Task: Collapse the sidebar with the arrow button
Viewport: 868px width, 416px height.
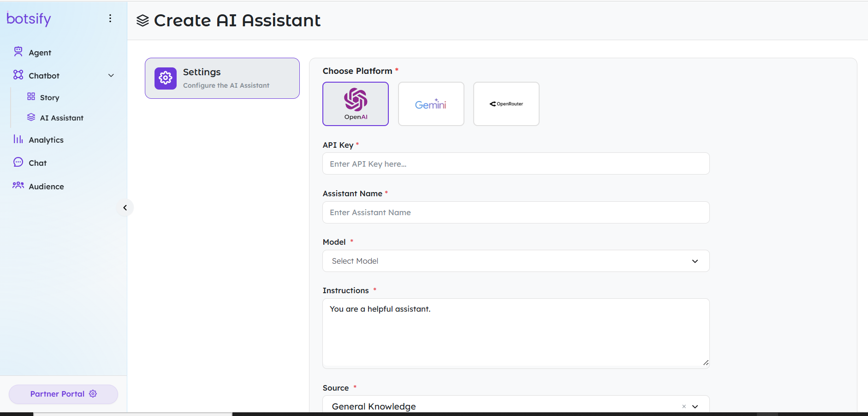Action: (125, 207)
